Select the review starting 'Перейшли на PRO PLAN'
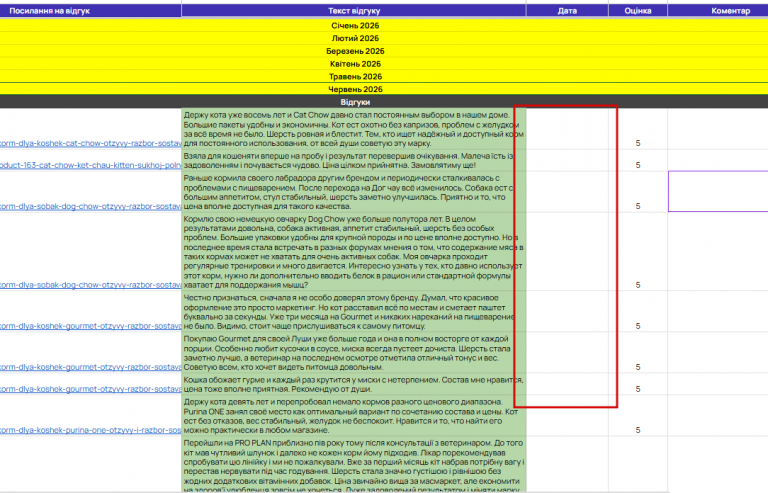Screen dimensions: 768x493 (x=354, y=465)
